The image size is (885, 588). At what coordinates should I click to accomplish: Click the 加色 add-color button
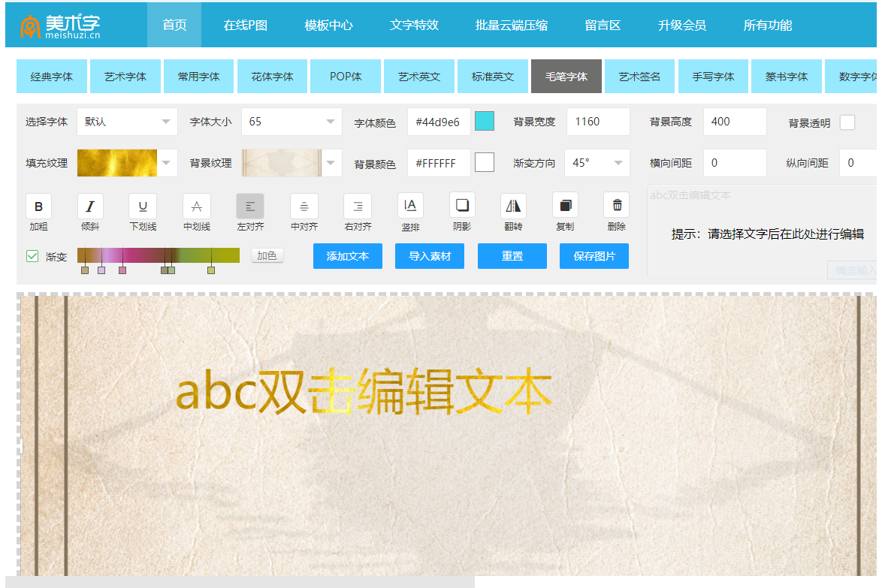(267, 255)
